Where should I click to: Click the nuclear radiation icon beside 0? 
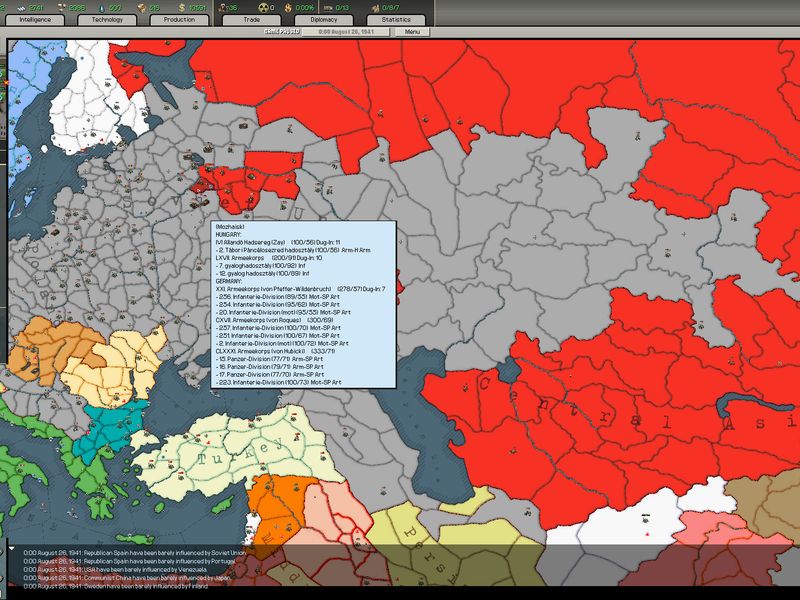[263, 8]
